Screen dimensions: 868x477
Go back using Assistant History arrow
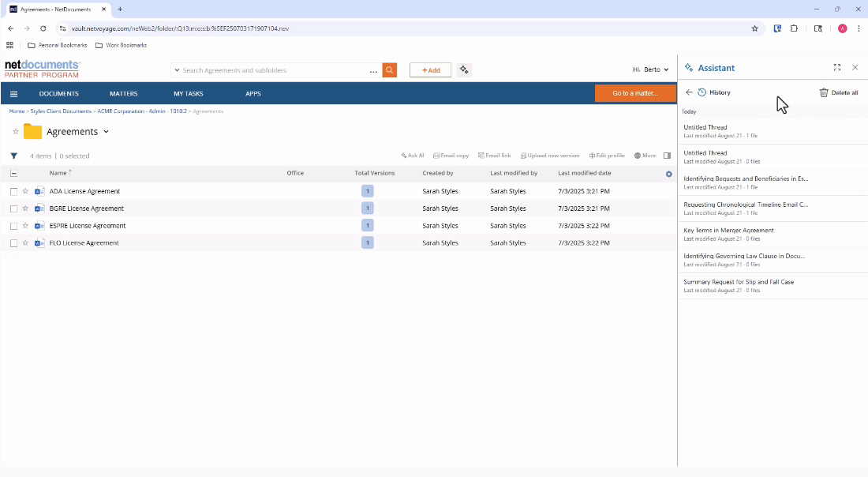689,92
